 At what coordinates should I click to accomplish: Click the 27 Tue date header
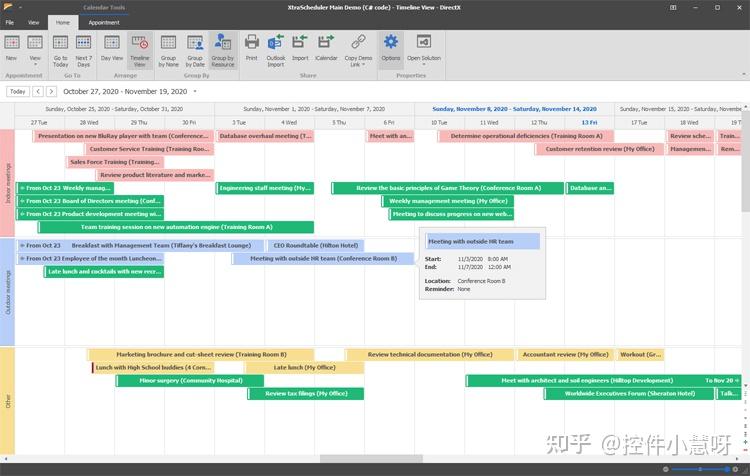click(x=39, y=122)
